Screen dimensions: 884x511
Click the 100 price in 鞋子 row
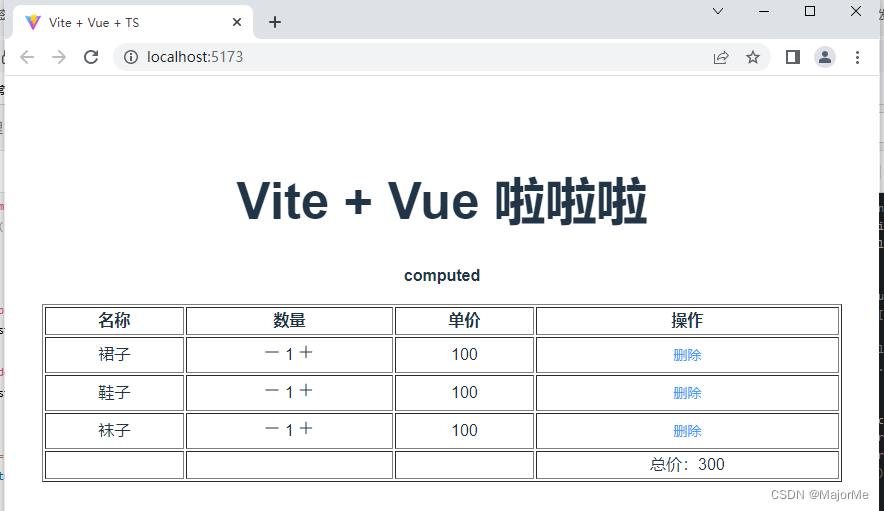click(x=465, y=392)
